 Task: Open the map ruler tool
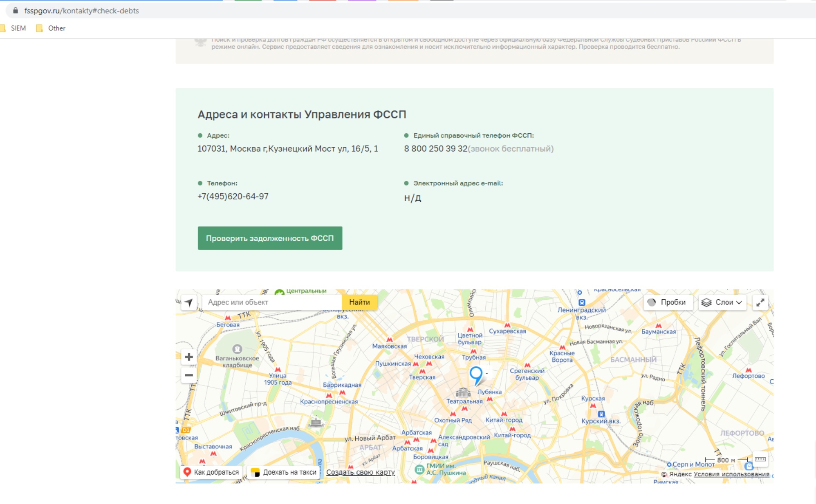[760, 459]
